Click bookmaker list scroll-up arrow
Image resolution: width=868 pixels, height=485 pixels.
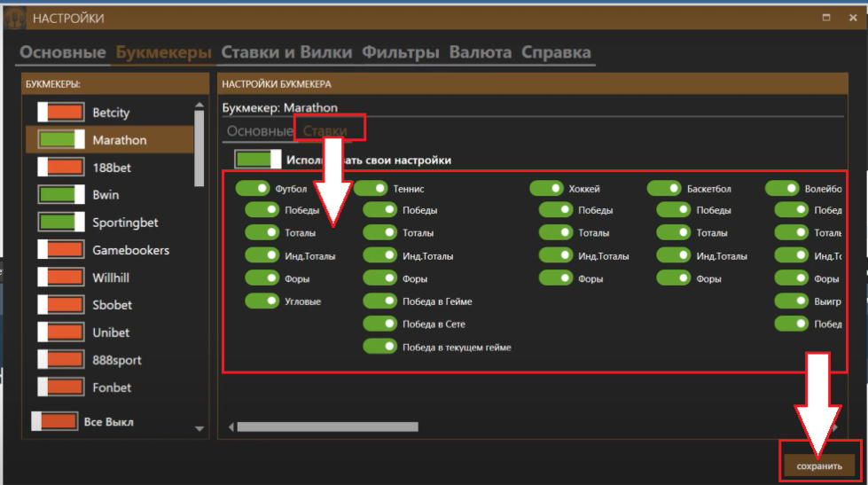point(199,105)
